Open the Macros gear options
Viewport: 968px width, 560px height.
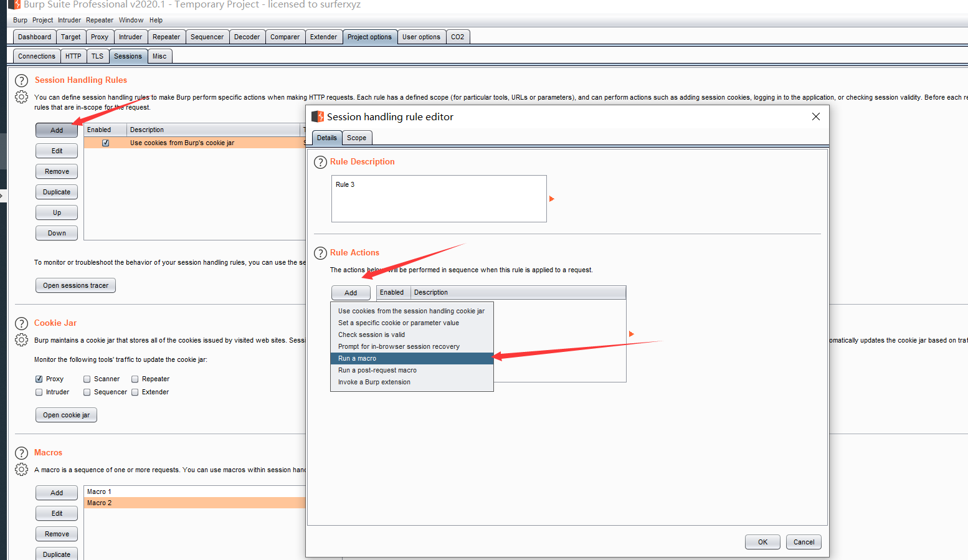(21, 469)
